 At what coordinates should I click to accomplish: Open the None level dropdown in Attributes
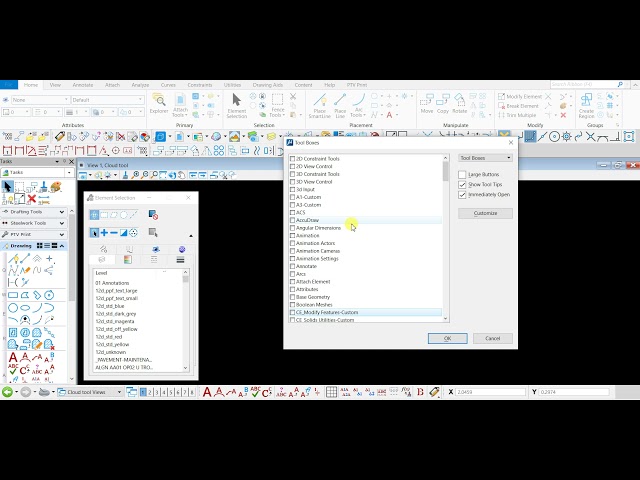click(40, 100)
